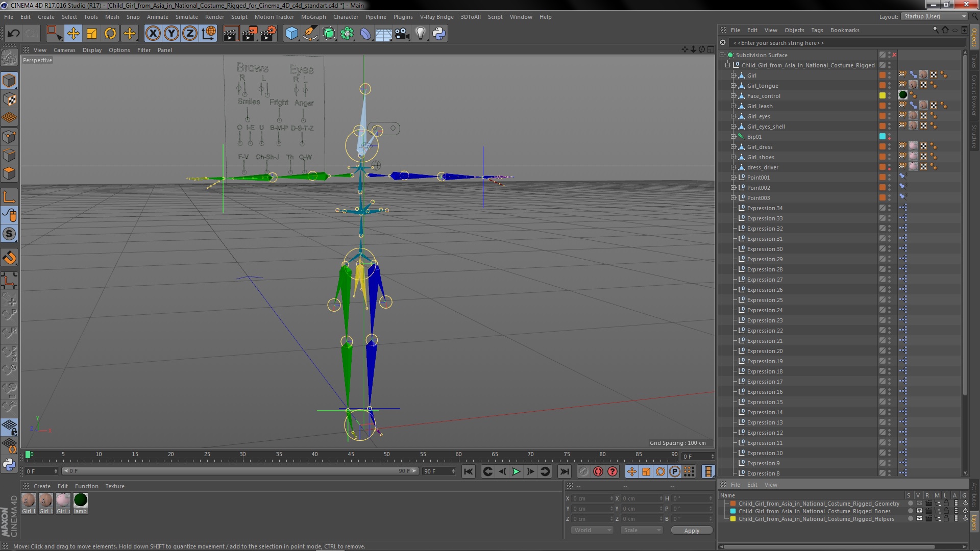Add a deformer object icon

(365, 34)
